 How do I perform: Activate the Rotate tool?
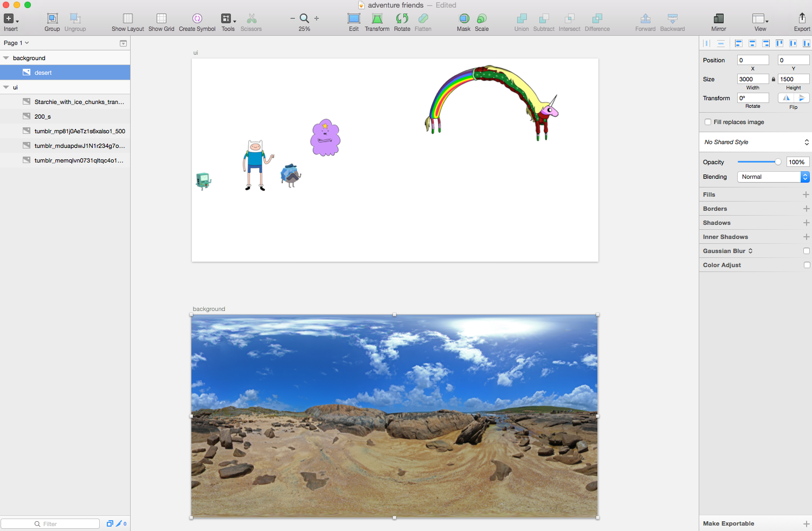coord(402,18)
